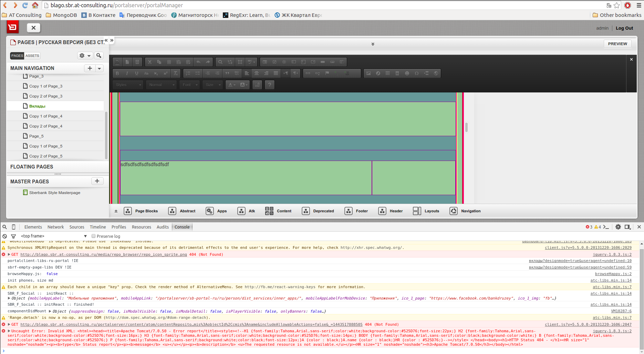The width and height of the screenshot is (644, 354).
Task: Toggle Bold formatting
Action: 117,73
